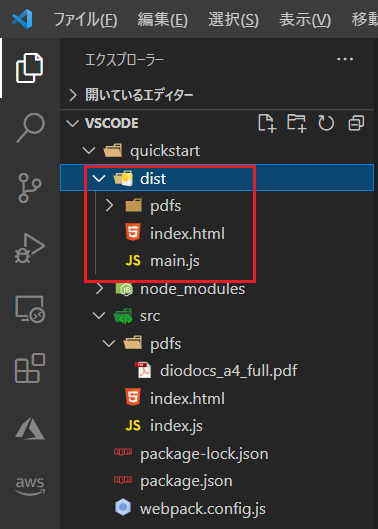The width and height of the screenshot is (378, 529).
Task: Click JS icon beside main.js
Action: tap(133, 260)
